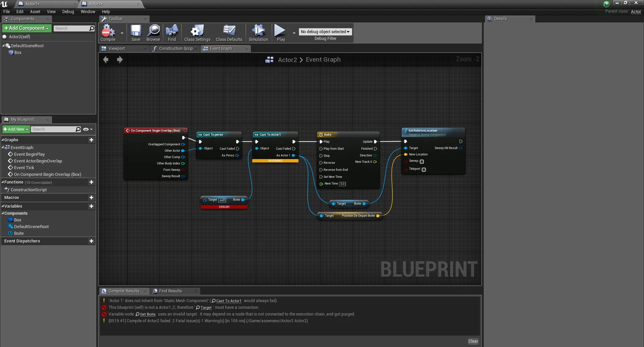
Task: Edit New Time value on Boite node
Action: [x=342, y=184]
